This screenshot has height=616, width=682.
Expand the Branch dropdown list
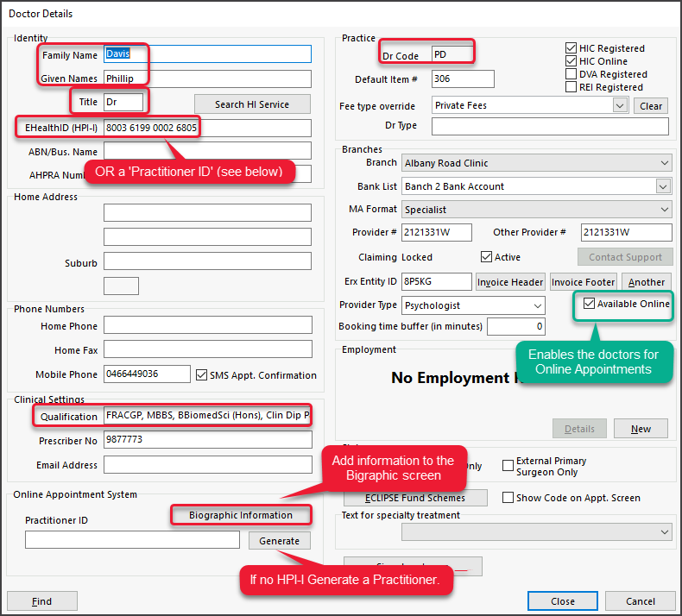(x=664, y=163)
